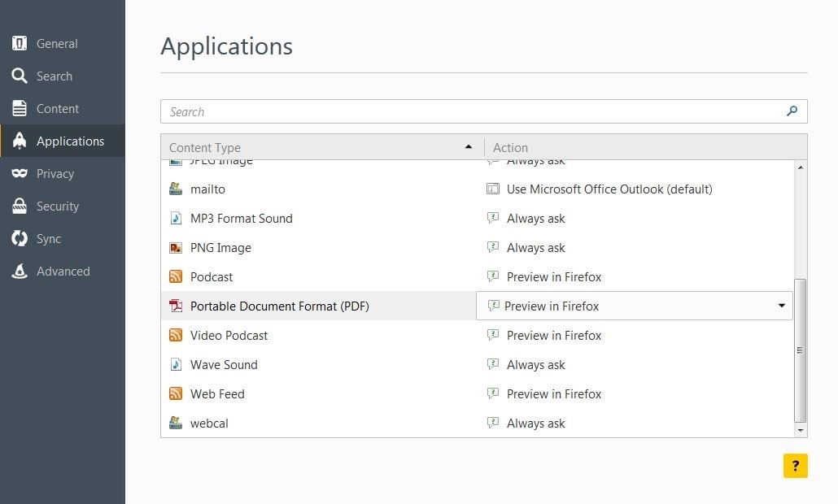Image resolution: width=838 pixels, height=504 pixels.
Task: Click the webcal content type icon
Action: click(176, 423)
